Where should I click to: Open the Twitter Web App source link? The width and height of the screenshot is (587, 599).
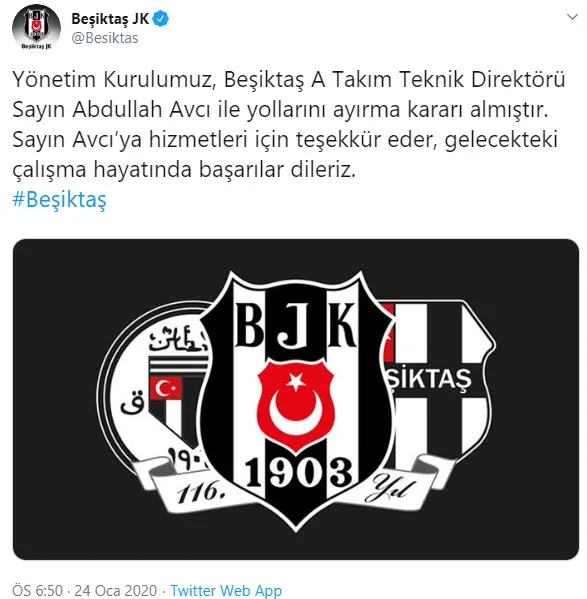pos(226,590)
